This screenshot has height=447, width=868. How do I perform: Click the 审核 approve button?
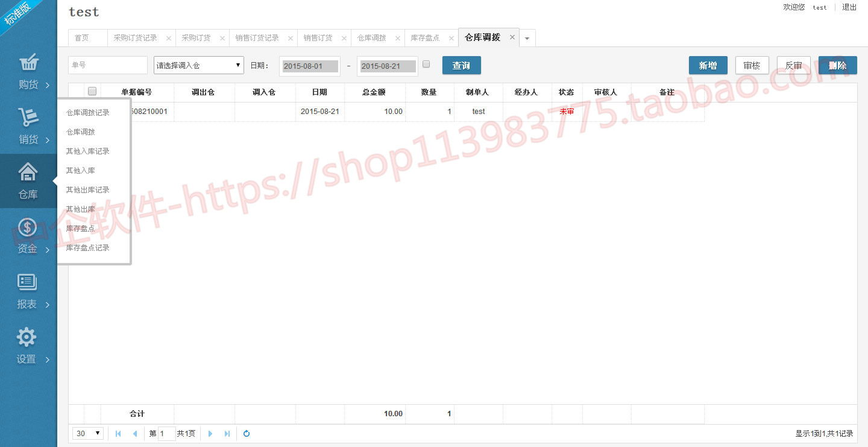pyautogui.click(x=752, y=66)
